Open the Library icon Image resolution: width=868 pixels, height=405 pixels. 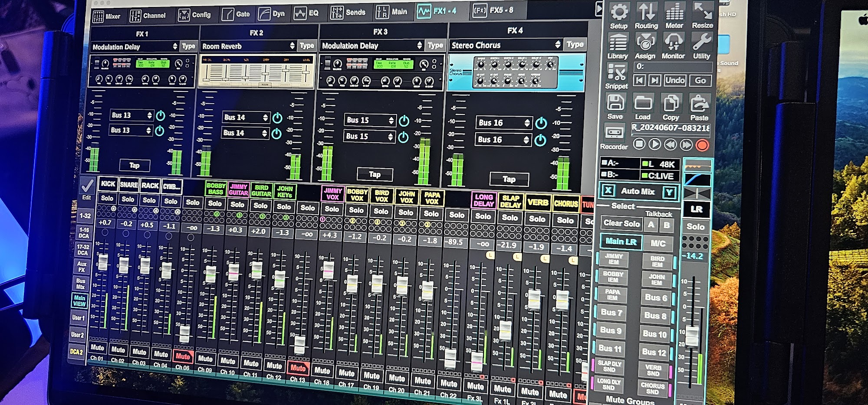618,43
